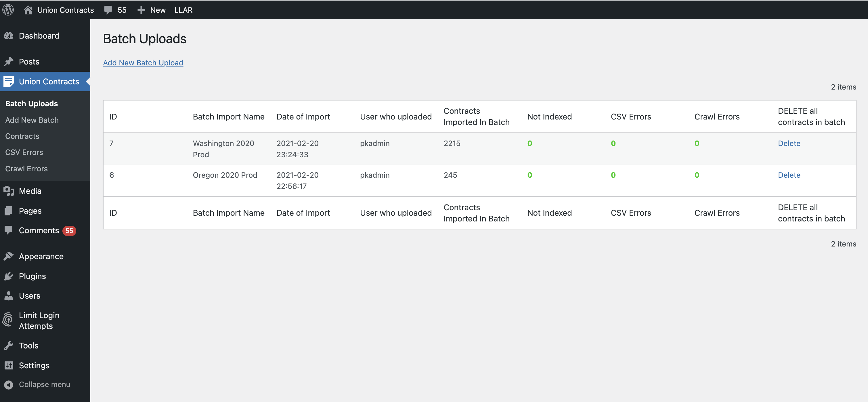
Task: Open Comments in the sidebar
Action: tap(39, 230)
